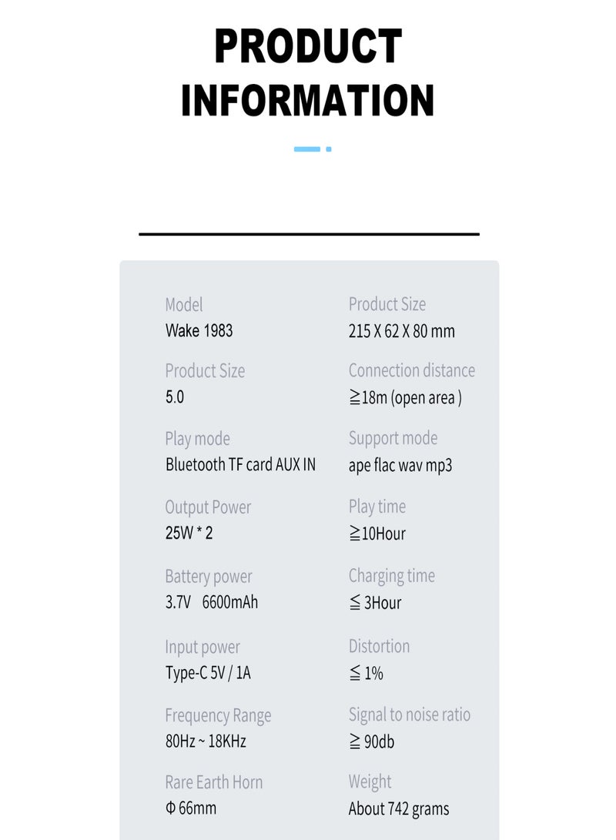Image resolution: width=616 pixels, height=840 pixels.
Task: Select the Wake 1983 model value
Action: (x=199, y=330)
